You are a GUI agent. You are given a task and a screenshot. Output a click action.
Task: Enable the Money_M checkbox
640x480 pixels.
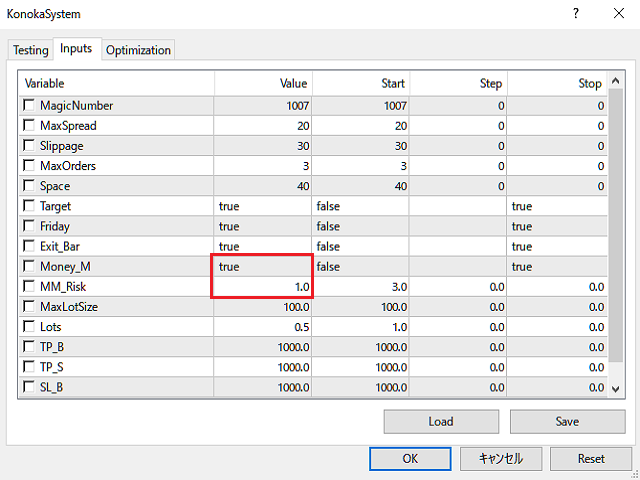[x=29, y=266]
